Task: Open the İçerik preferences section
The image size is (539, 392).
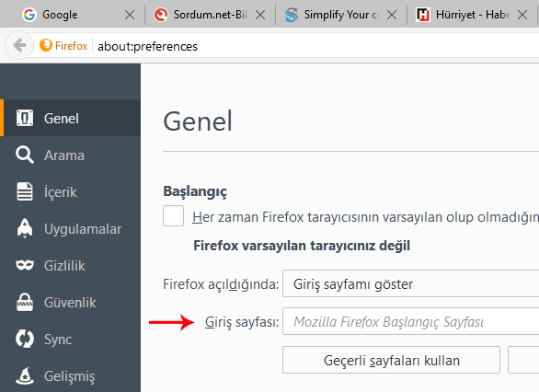Action: (x=70, y=191)
